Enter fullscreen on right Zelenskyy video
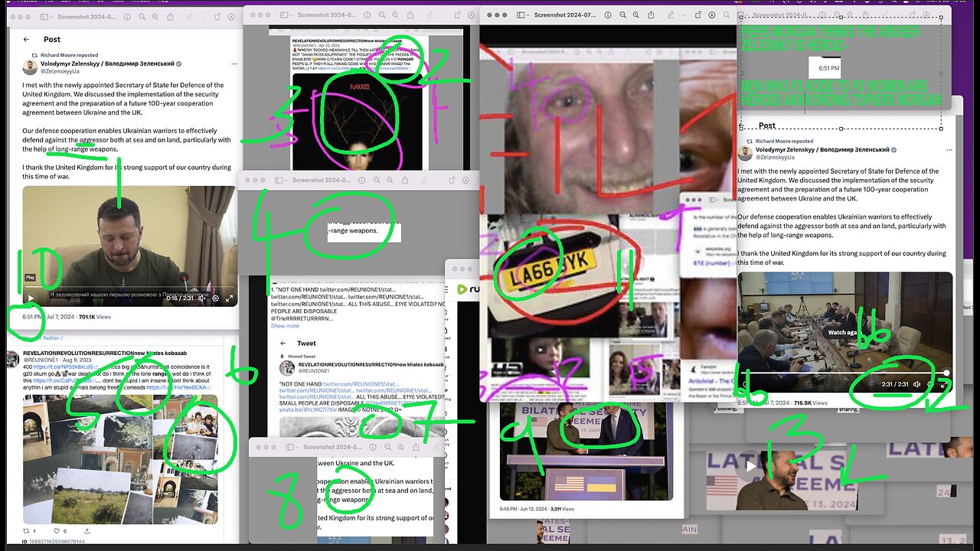The height and width of the screenshot is (551, 980). click(943, 384)
